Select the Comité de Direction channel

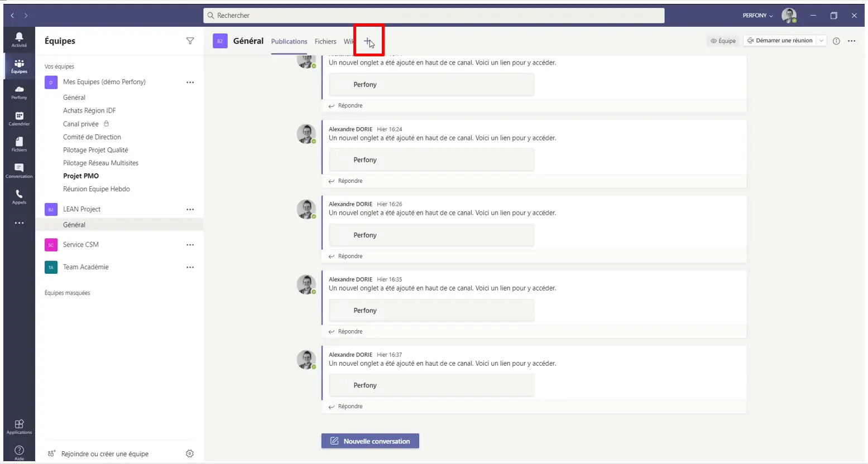[x=92, y=137]
